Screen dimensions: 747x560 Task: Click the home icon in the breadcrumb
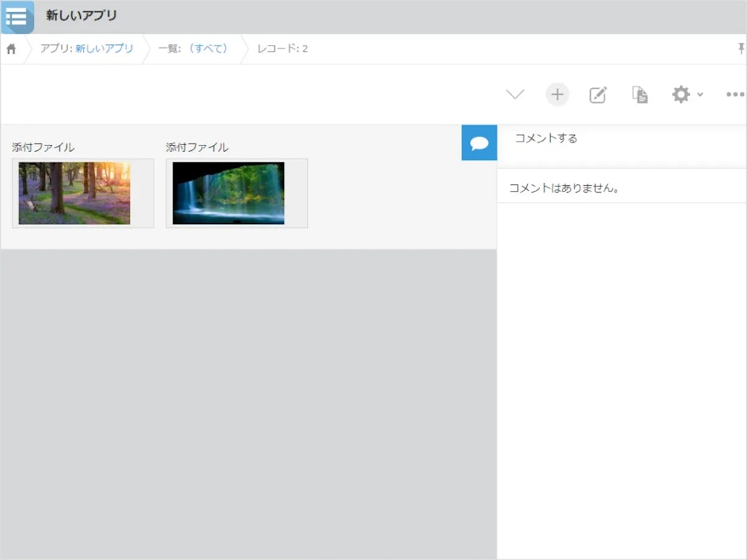[11, 49]
